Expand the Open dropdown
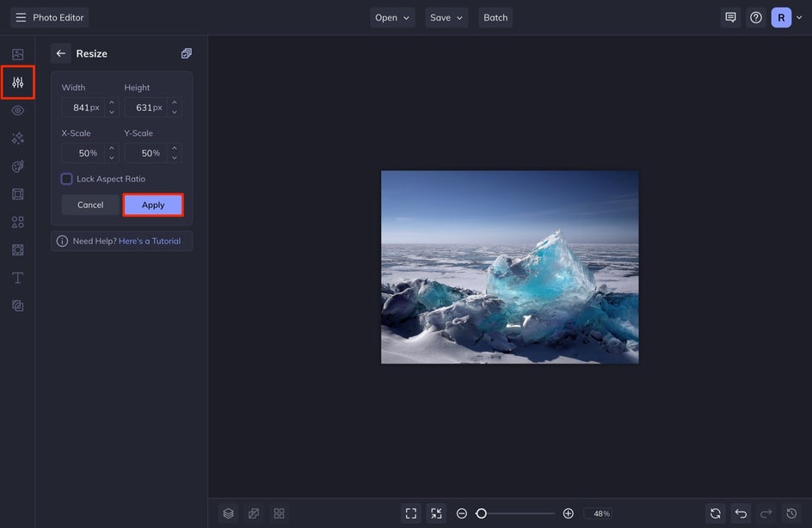 [392, 17]
